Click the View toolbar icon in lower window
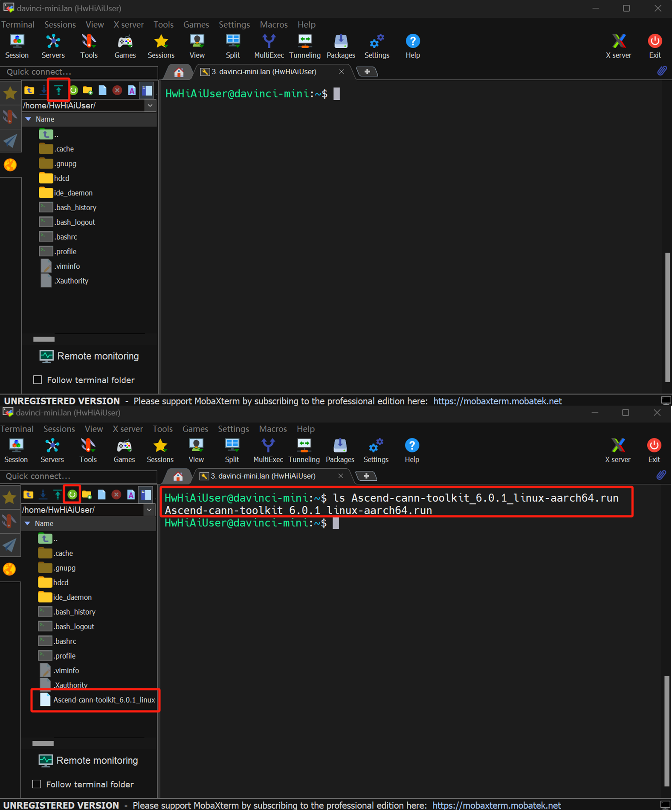 (196, 450)
